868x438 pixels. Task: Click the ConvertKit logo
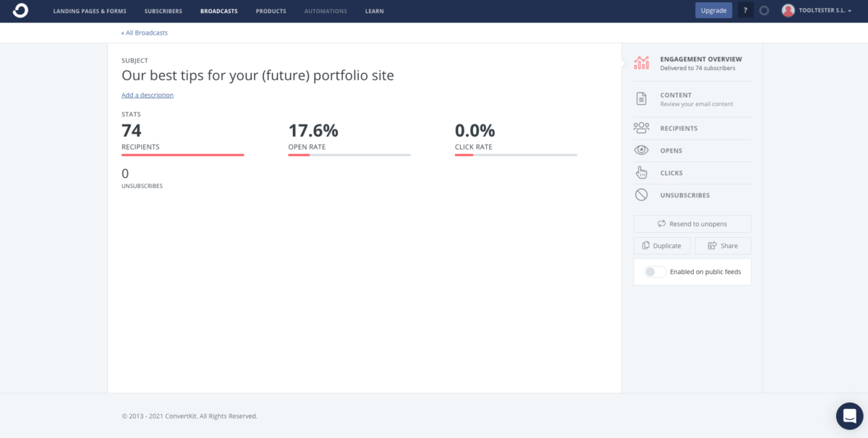tap(20, 10)
